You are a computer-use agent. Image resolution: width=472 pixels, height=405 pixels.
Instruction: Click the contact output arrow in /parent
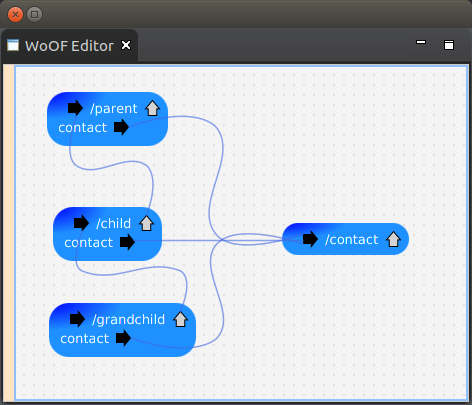[x=121, y=127]
